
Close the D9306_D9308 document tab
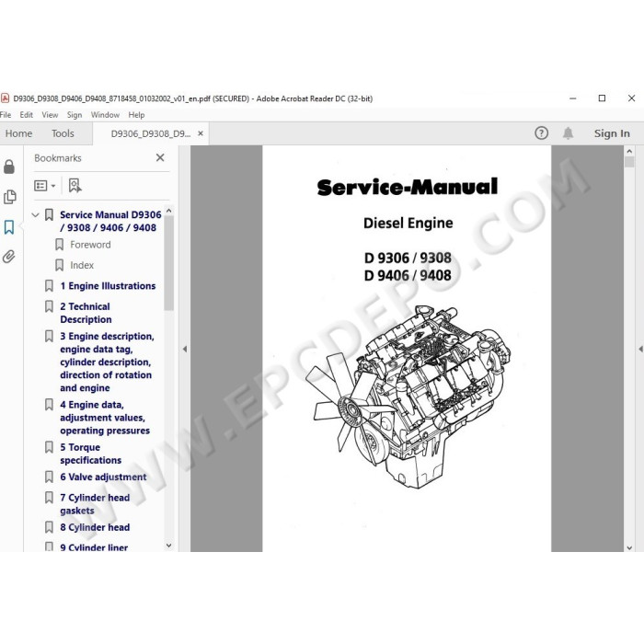coord(201,133)
